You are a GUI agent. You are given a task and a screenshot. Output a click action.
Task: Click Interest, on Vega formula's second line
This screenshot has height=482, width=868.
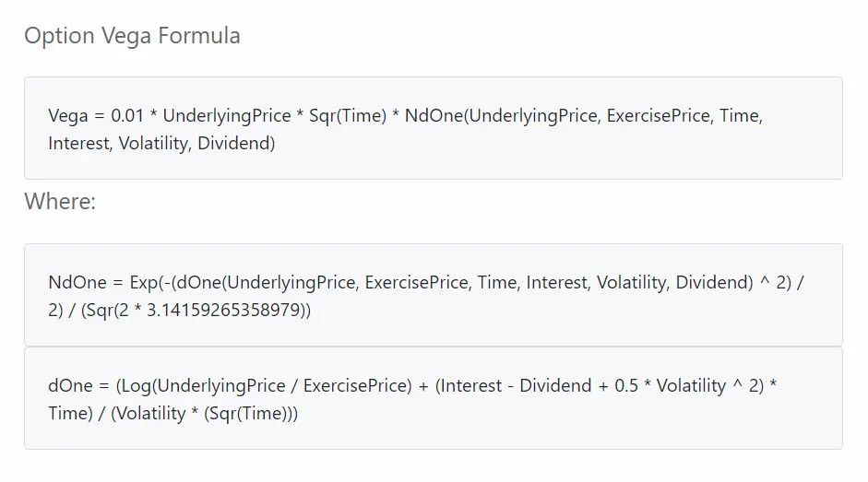pos(80,144)
